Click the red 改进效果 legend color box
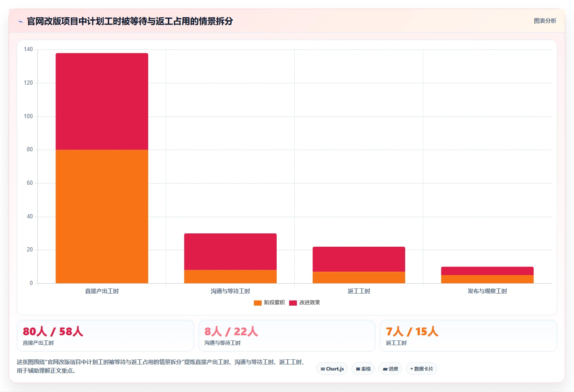The image size is (574, 392). tap(293, 303)
